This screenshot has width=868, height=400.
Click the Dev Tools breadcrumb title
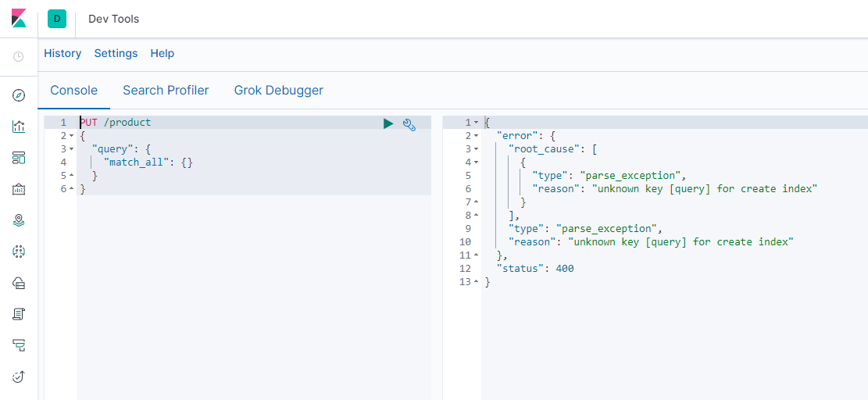tap(113, 19)
